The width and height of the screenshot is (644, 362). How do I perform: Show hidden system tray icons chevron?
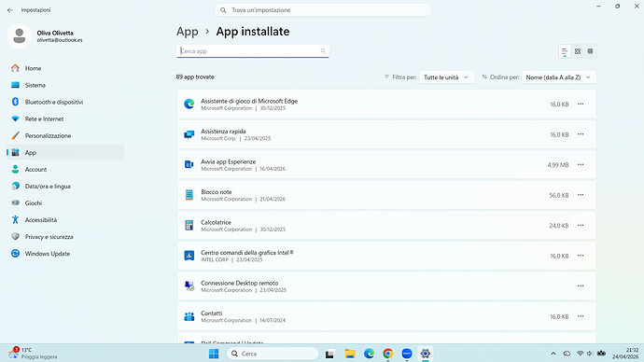(x=553, y=354)
